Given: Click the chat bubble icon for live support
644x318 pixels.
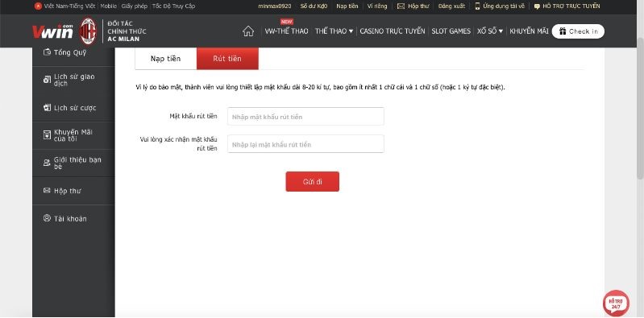Looking at the screenshot, I should click(x=537, y=6).
